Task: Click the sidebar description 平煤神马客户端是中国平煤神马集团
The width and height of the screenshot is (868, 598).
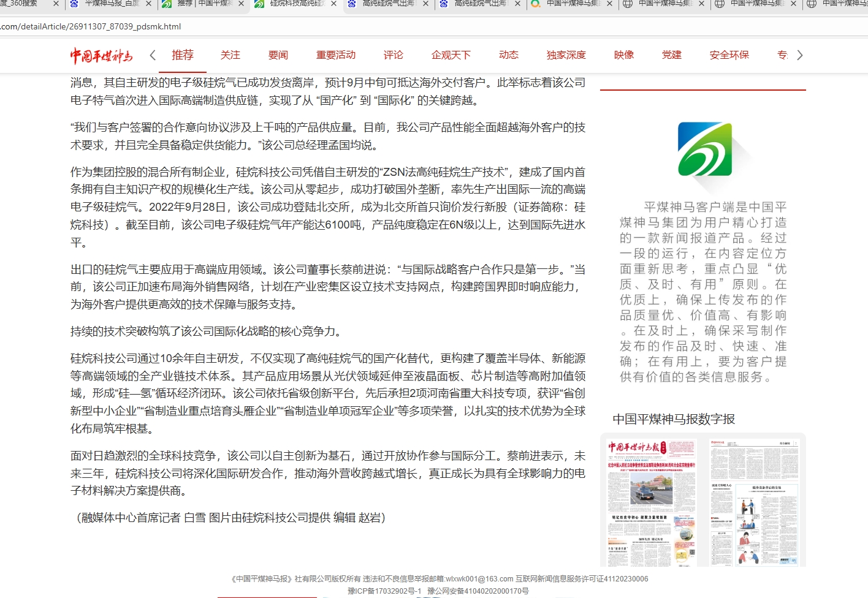Action: (703, 292)
